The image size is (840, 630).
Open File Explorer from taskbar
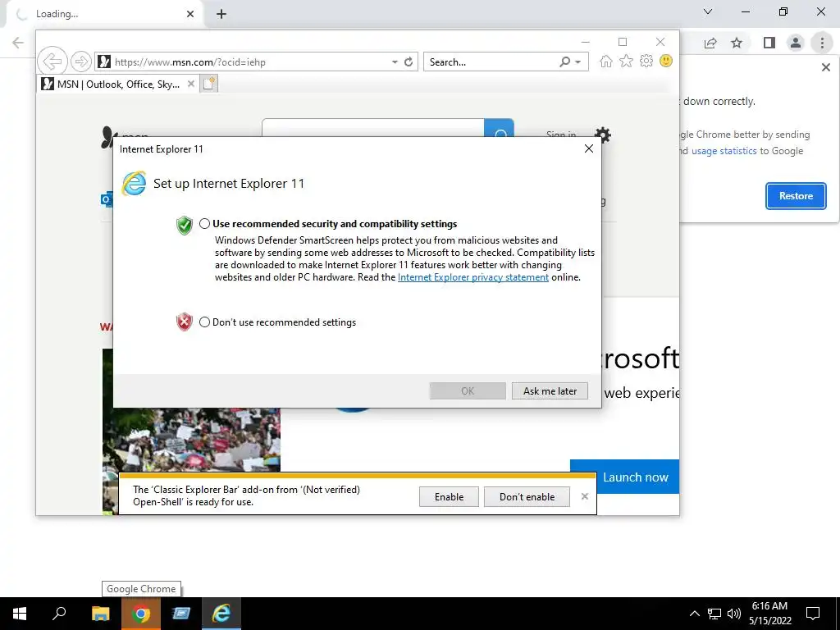pyautogui.click(x=100, y=614)
